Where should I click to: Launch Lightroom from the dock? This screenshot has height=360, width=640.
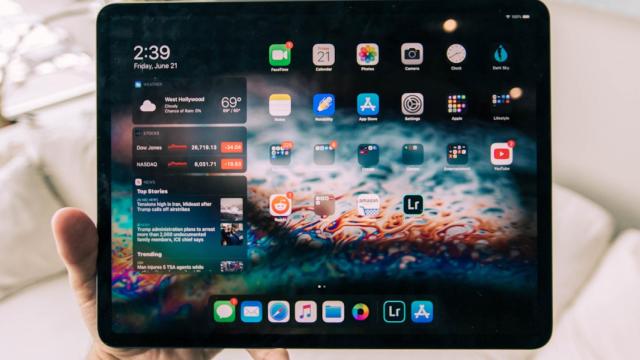pyautogui.click(x=394, y=312)
